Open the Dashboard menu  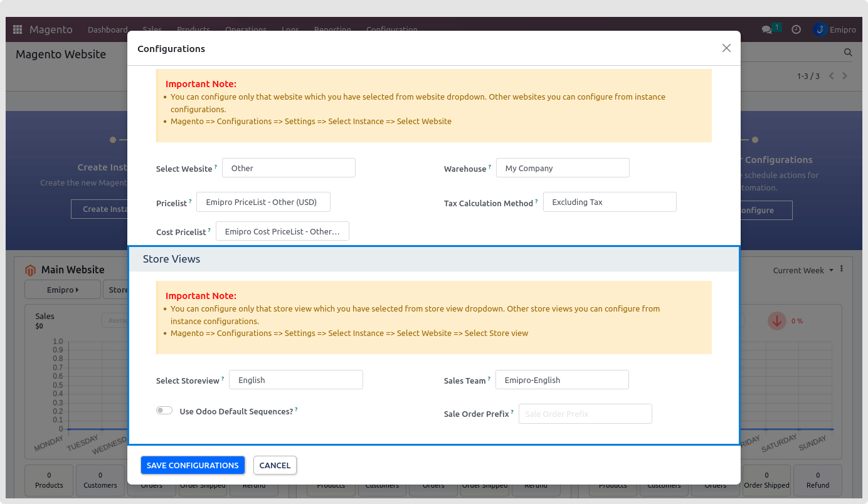(107, 29)
